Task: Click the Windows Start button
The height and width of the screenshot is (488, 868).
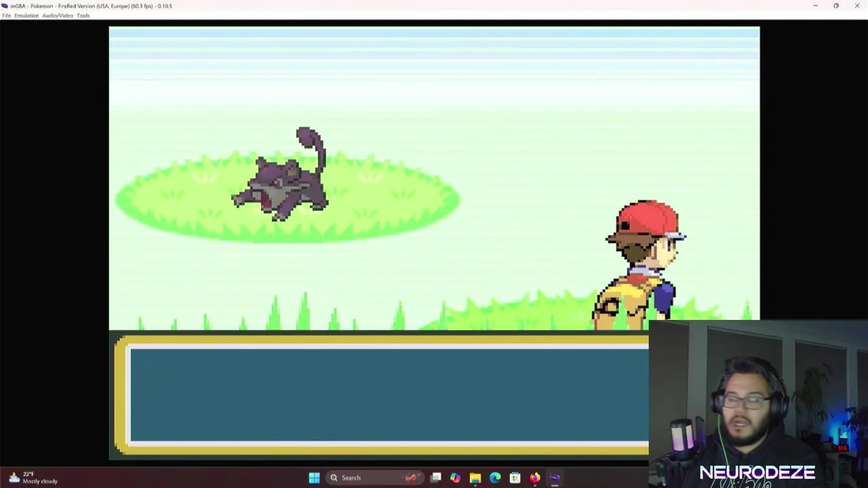Action: [314, 478]
